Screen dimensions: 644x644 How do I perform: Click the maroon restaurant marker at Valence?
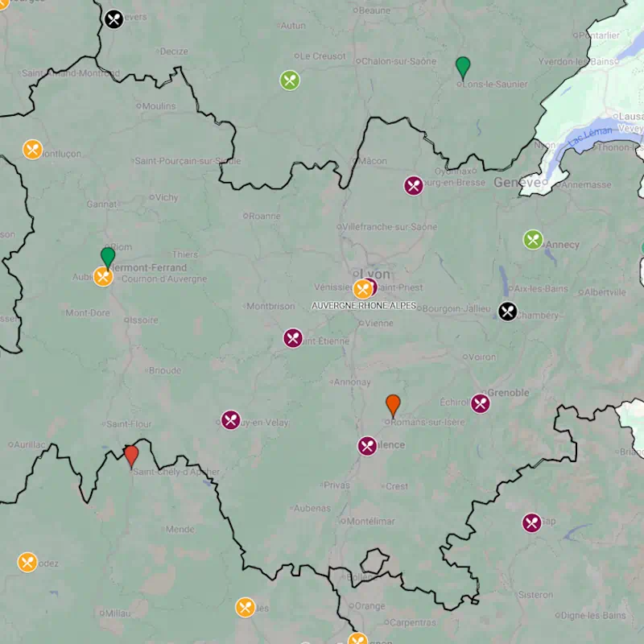pyautogui.click(x=367, y=446)
